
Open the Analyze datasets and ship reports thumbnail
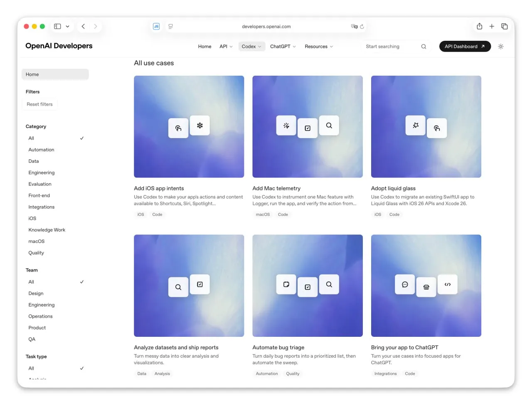189,286
